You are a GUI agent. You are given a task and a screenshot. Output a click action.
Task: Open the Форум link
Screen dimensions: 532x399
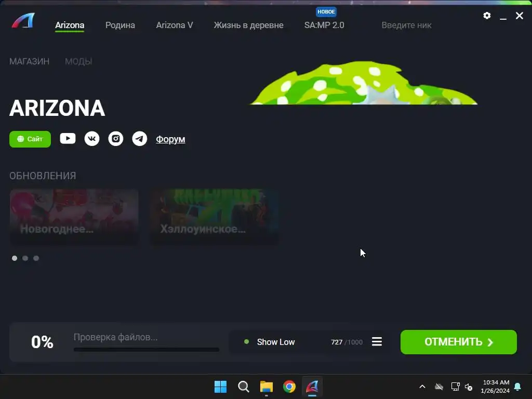170,139
